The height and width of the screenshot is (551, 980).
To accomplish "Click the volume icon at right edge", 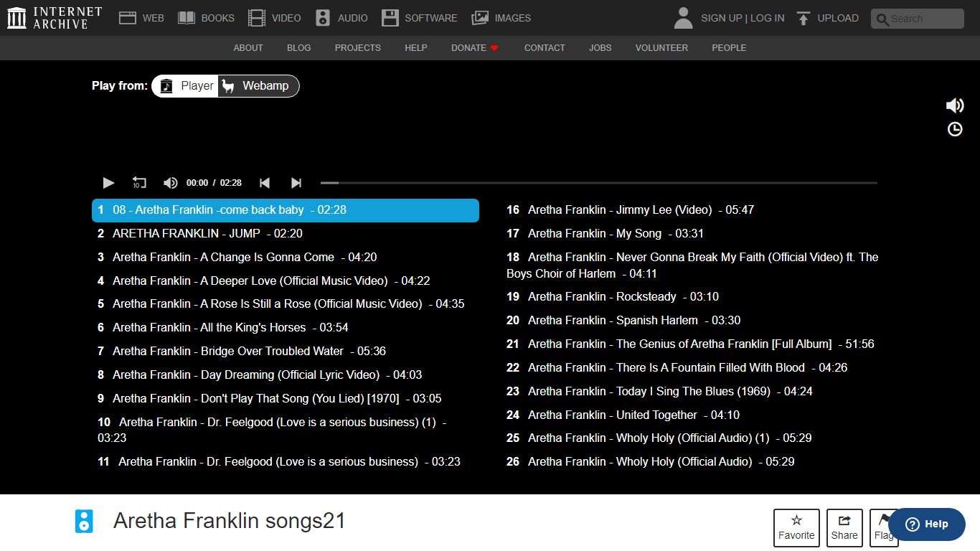I will click(x=955, y=105).
